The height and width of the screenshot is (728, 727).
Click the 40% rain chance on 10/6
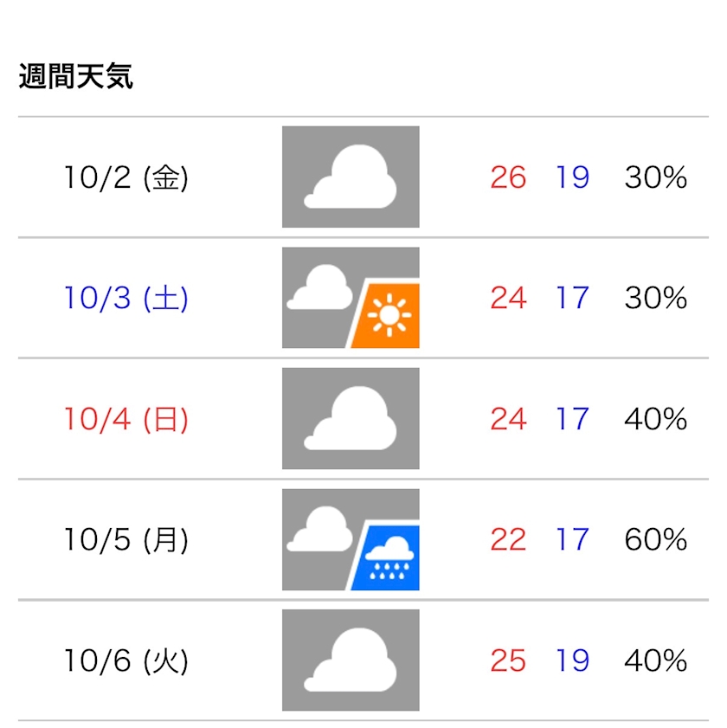655,660
